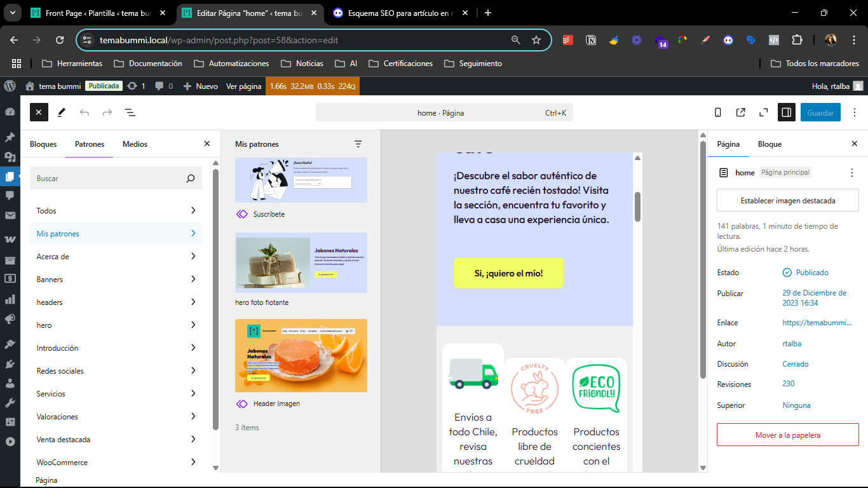The image size is (868, 488).
Task: Open the document overview list view icon
Action: (x=130, y=112)
